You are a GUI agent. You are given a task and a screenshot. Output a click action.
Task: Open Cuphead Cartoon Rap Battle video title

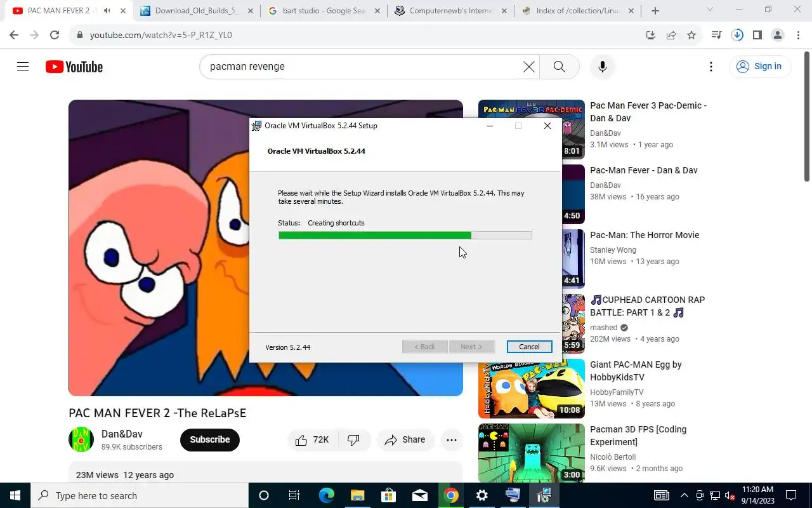[x=648, y=306]
